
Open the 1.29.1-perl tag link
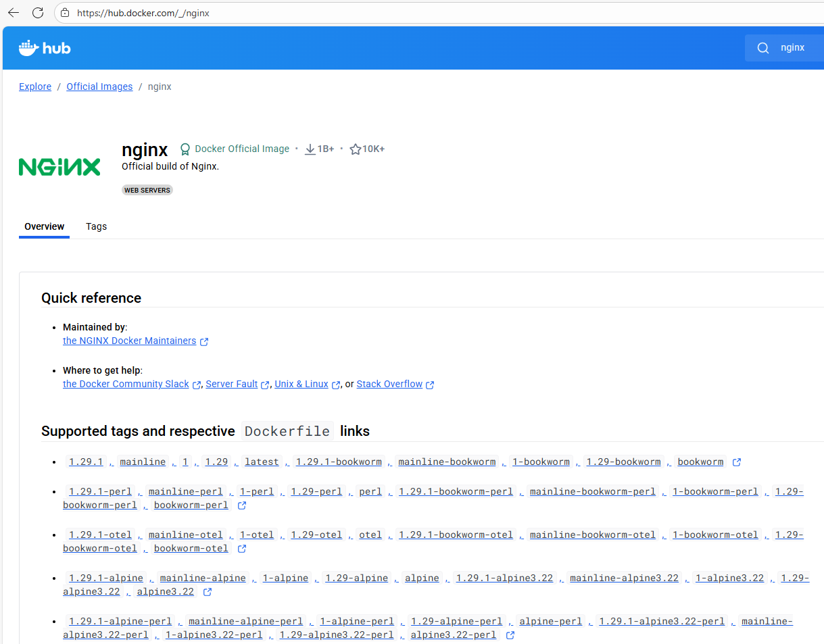point(100,491)
